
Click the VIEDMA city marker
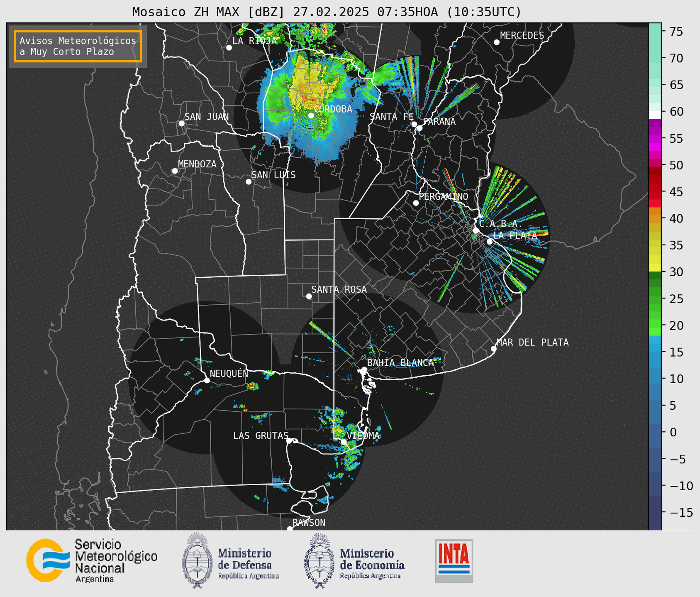pyautogui.click(x=344, y=442)
